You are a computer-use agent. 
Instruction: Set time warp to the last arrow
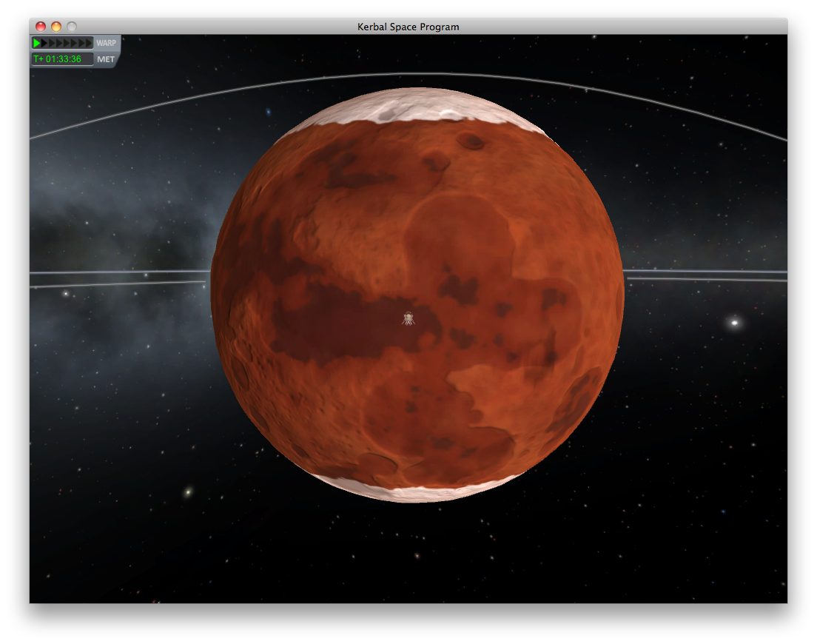click(89, 43)
